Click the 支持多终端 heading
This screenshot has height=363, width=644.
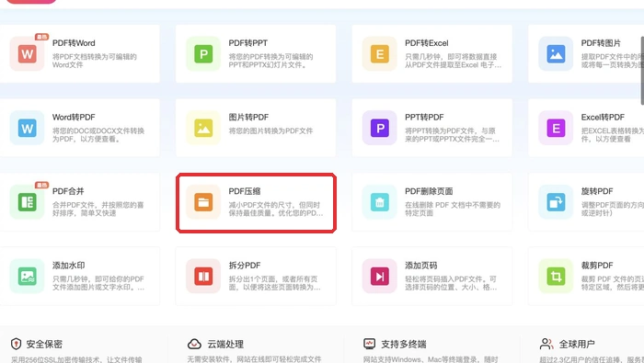point(404,344)
